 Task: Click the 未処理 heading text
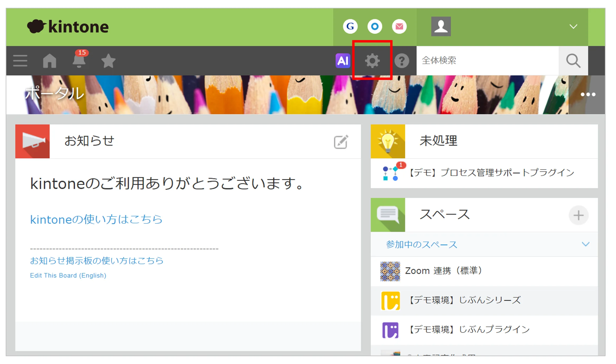(x=438, y=141)
